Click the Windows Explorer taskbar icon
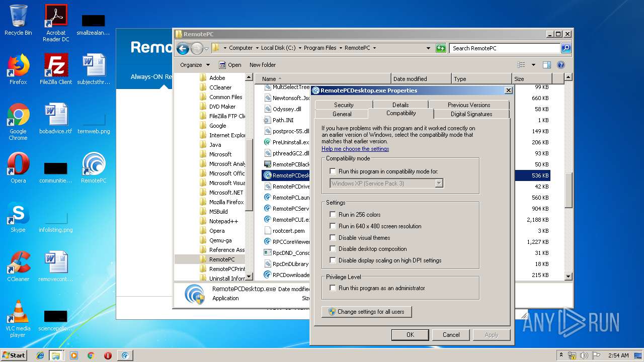 click(x=56, y=355)
